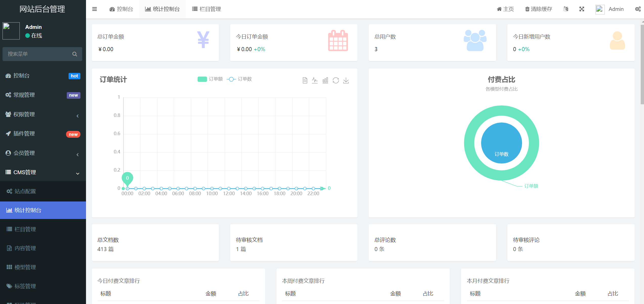Click the hot badge beside 控制台
This screenshot has width=644, height=304.
[x=74, y=76]
